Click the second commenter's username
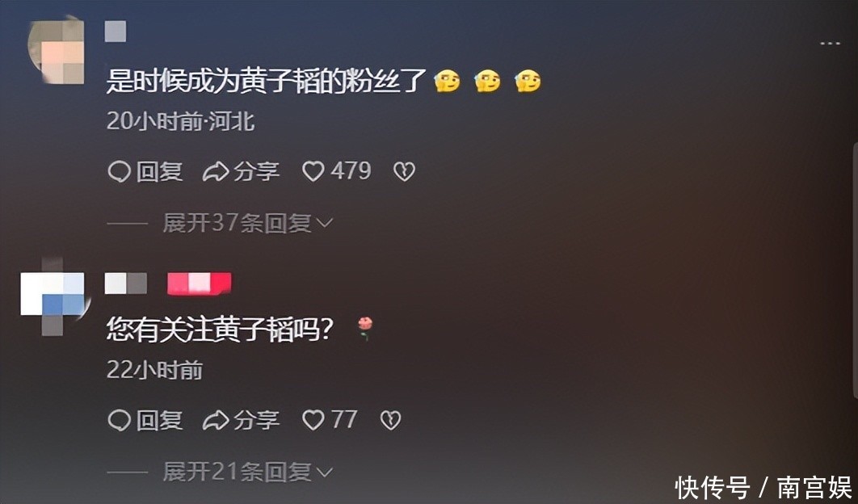This screenshot has width=858, height=504. pyautogui.click(x=126, y=283)
